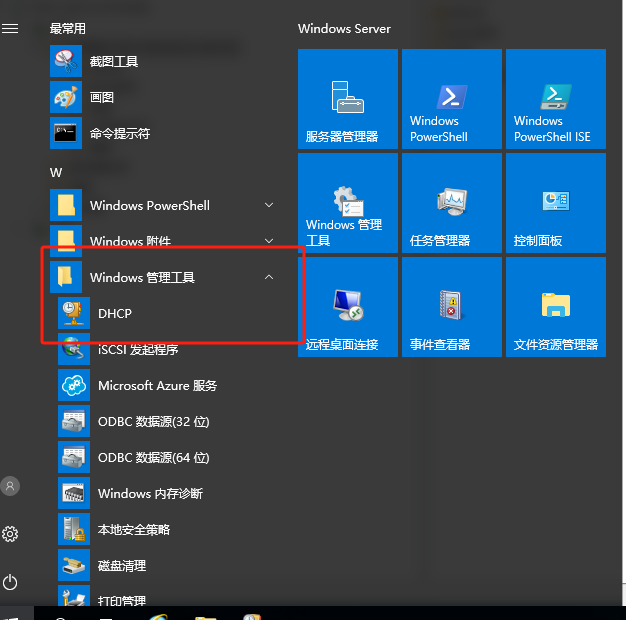626x620 pixels.
Task: Click the 命令提示符 text label
Action: [120, 133]
